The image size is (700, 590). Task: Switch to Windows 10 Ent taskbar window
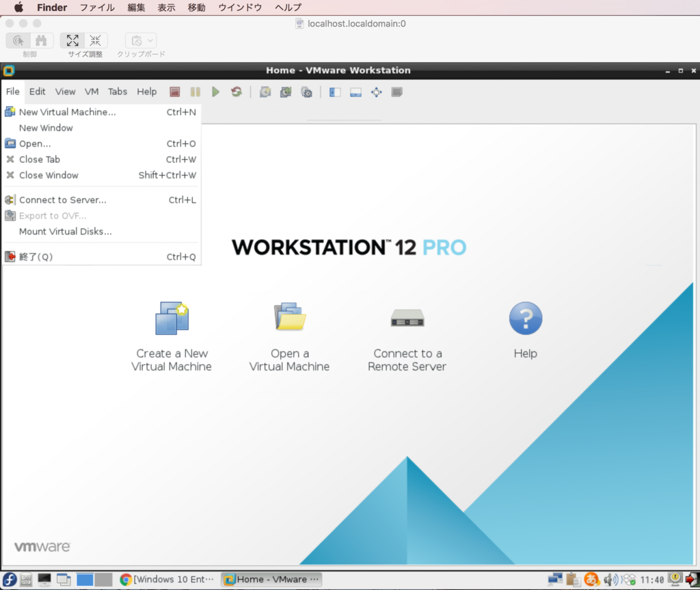point(167,579)
